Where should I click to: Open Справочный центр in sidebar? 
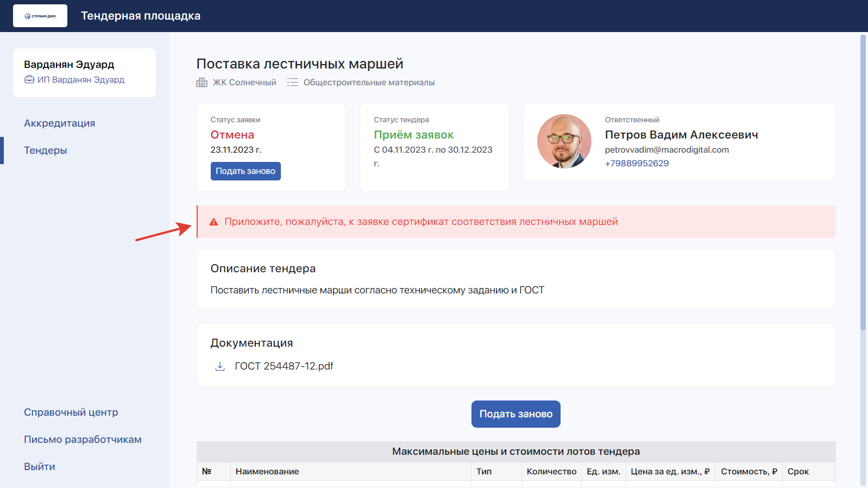(x=71, y=412)
